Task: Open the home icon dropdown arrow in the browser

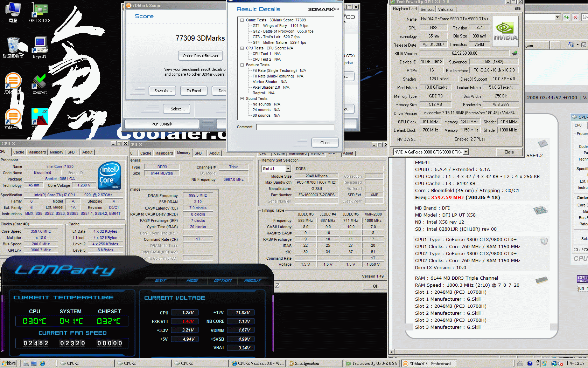Action: (x=577, y=45)
